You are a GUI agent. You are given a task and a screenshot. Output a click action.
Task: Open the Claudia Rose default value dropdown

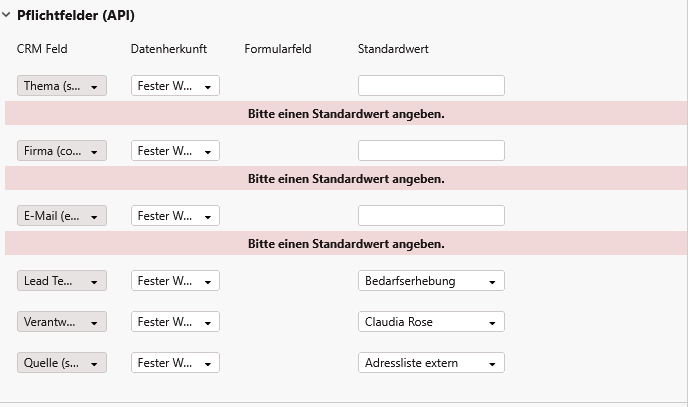coord(431,322)
